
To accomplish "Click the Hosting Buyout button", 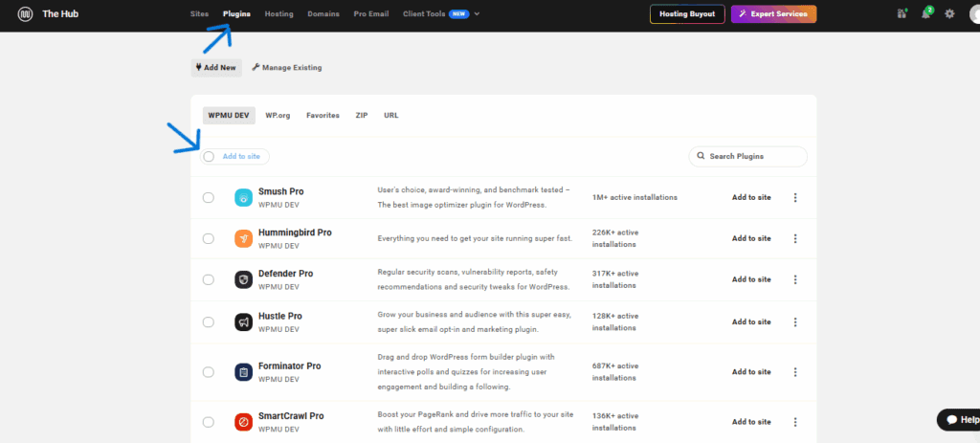I will [687, 14].
